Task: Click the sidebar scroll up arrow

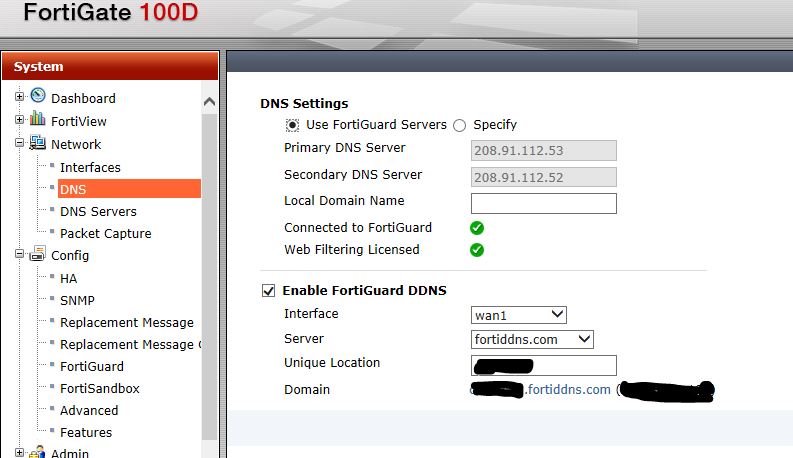Action: coord(209,102)
